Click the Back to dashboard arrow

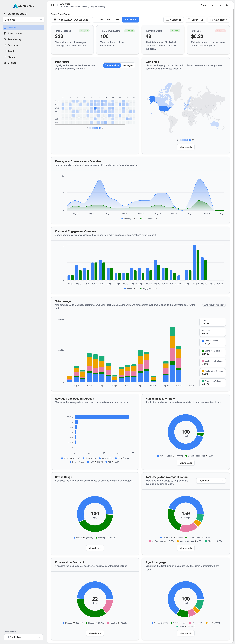tap(5, 14)
